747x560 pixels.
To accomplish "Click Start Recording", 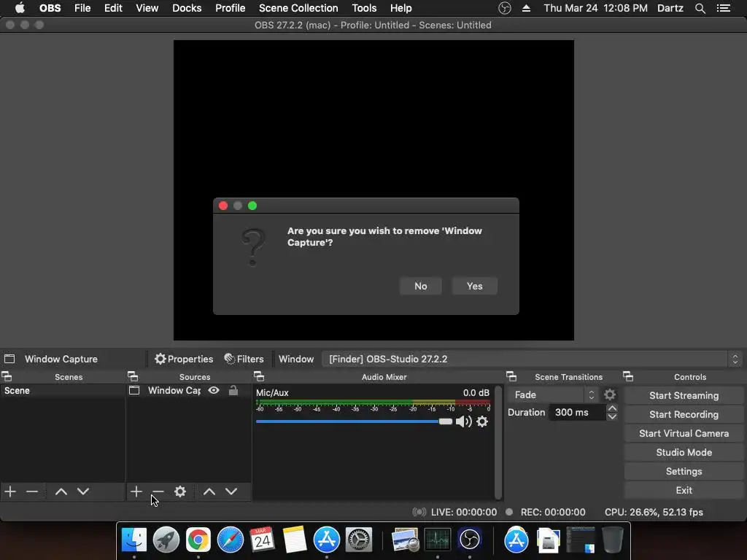I will coord(684,414).
